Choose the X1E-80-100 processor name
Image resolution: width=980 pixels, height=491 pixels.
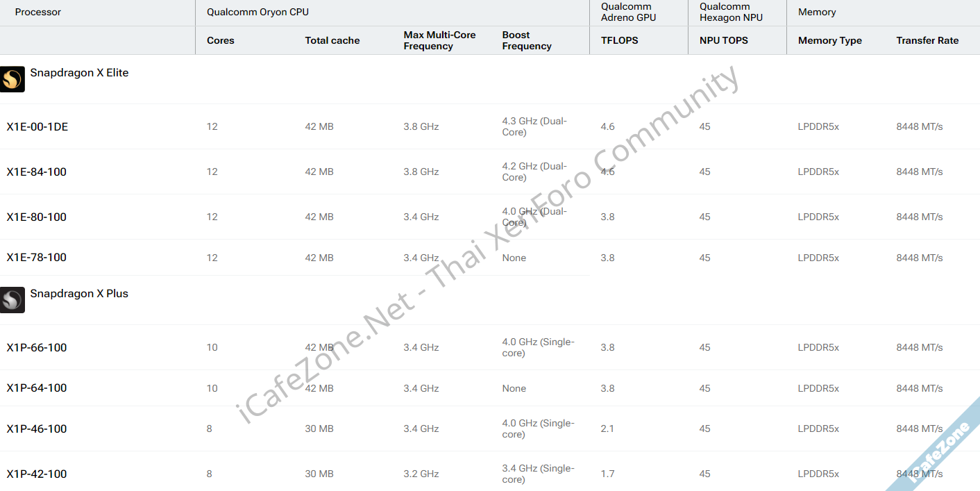point(37,217)
